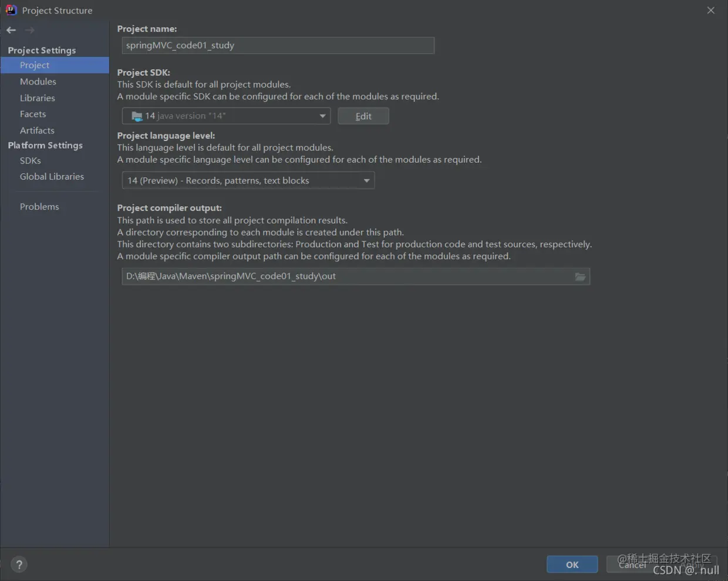The height and width of the screenshot is (581, 728).
Task: Click the Cancel button
Action: [632, 565]
